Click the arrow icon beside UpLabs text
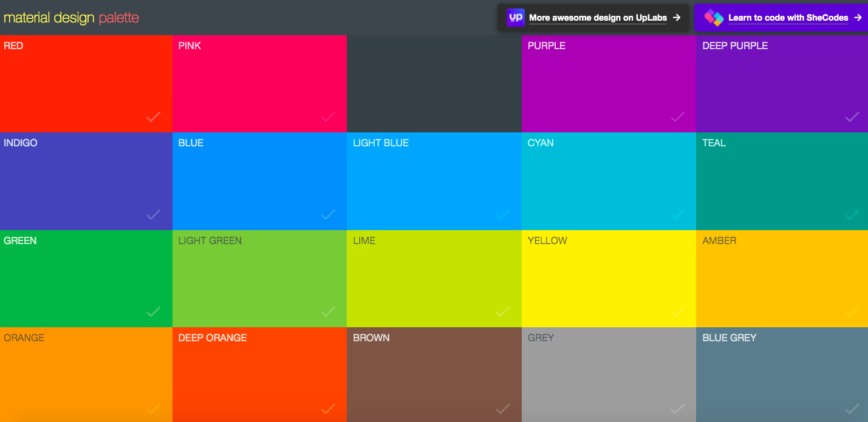The width and height of the screenshot is (868, 422). pos(676,18)
